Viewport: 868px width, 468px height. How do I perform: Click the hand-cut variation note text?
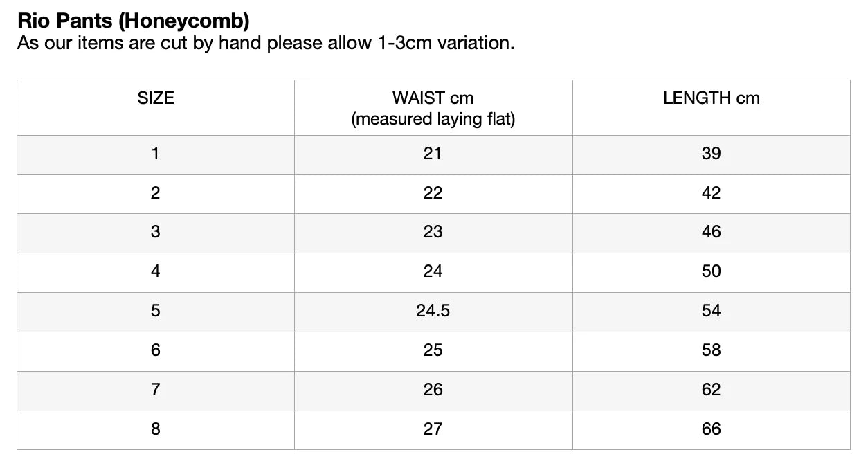(x=266, y=44)
